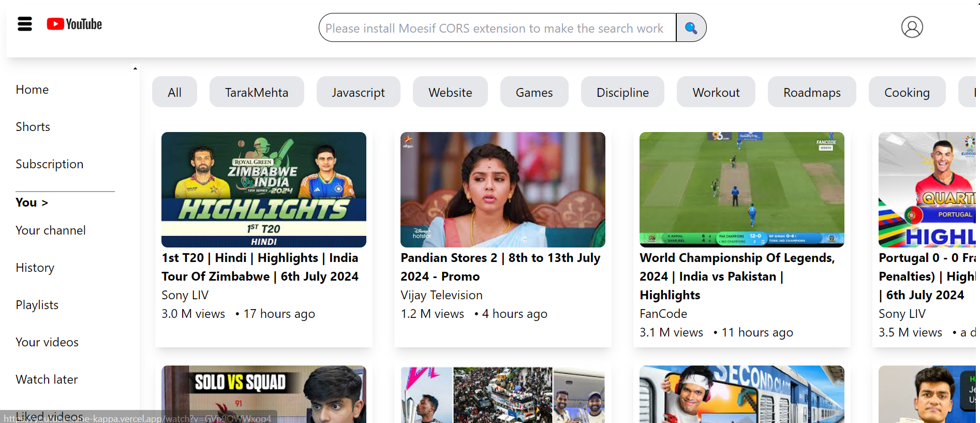Select the Cooking filter chip
The image size is (980, 423).
tap(907, 92)
